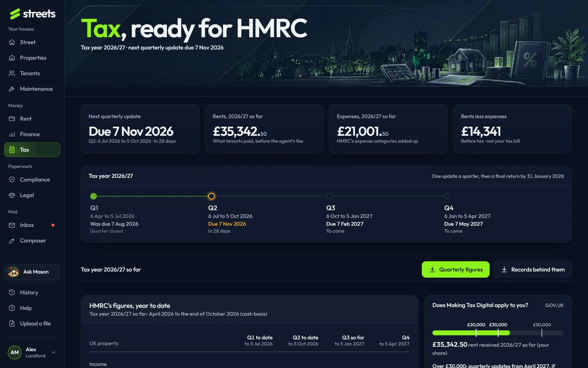Open the Compliance shield icon
The image size is (588, 368).
[x=12, y=180]
